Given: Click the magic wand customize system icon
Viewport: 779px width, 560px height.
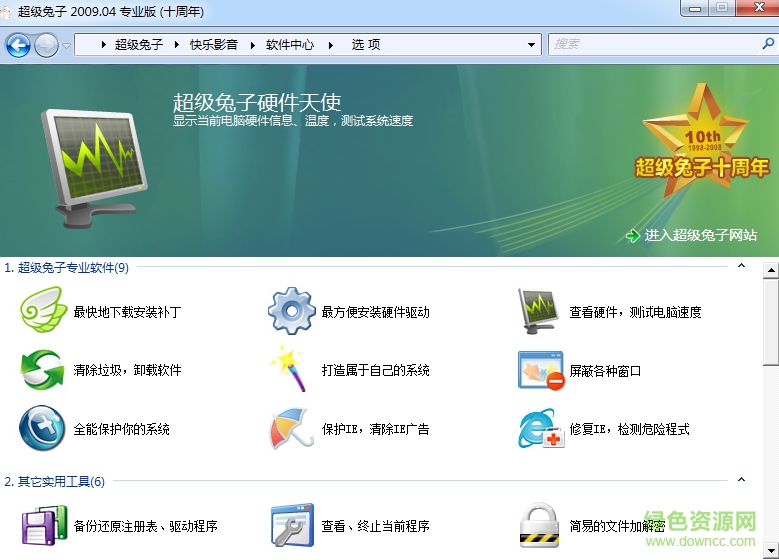Looking at the screenshot, I should pos(288,368).
